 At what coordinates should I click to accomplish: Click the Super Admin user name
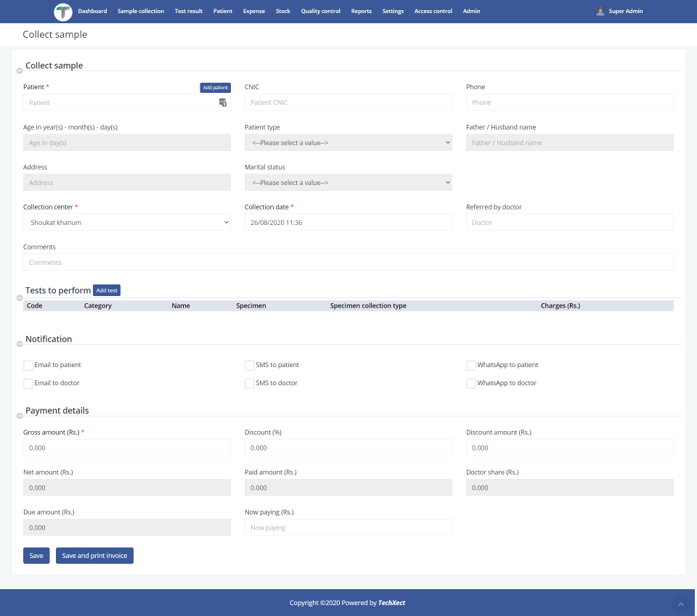click(x=625, y=11)
